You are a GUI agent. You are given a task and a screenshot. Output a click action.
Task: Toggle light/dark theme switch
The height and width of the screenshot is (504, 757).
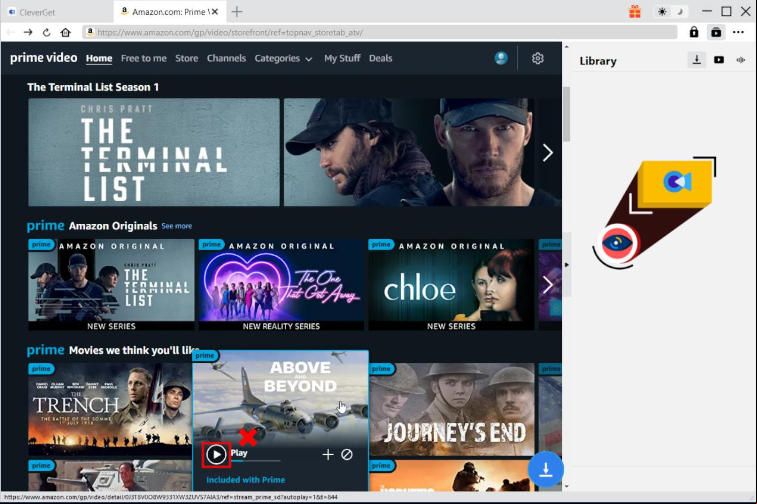pyautogui.click(x=672, y=12)
